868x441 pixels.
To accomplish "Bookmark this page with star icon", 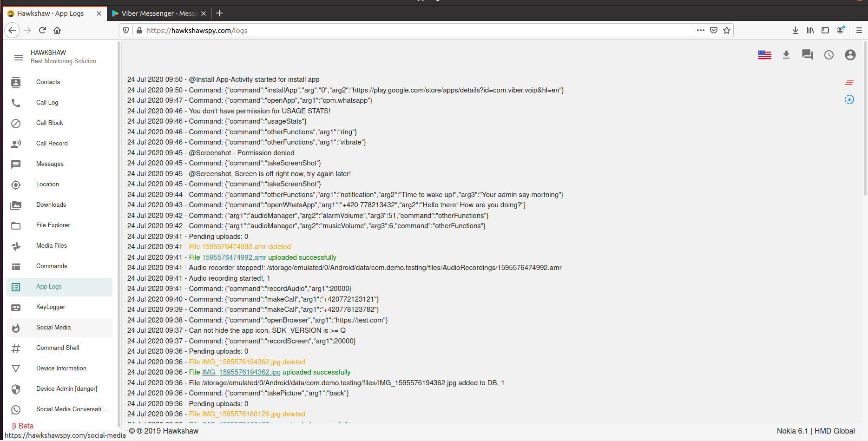I will tap(727, 30).
